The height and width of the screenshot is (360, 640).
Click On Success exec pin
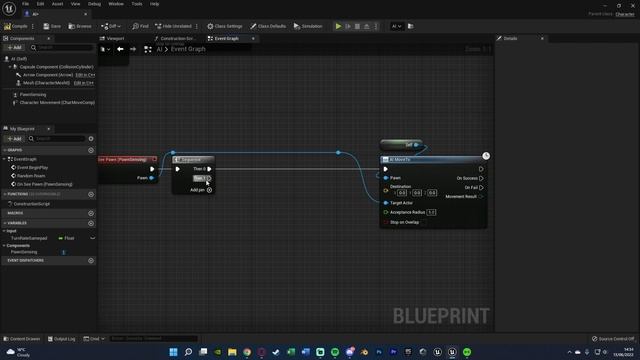pyautogui.click(x=481, y=178)
